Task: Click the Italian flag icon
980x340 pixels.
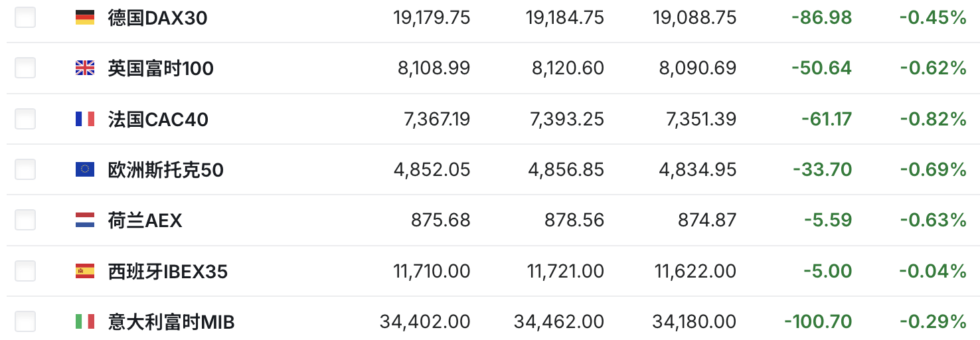Action: pos(85,322)
